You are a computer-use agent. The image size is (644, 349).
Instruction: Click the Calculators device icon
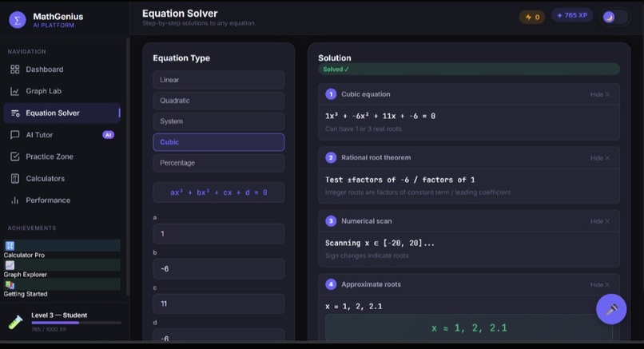[x=15, y=179]
